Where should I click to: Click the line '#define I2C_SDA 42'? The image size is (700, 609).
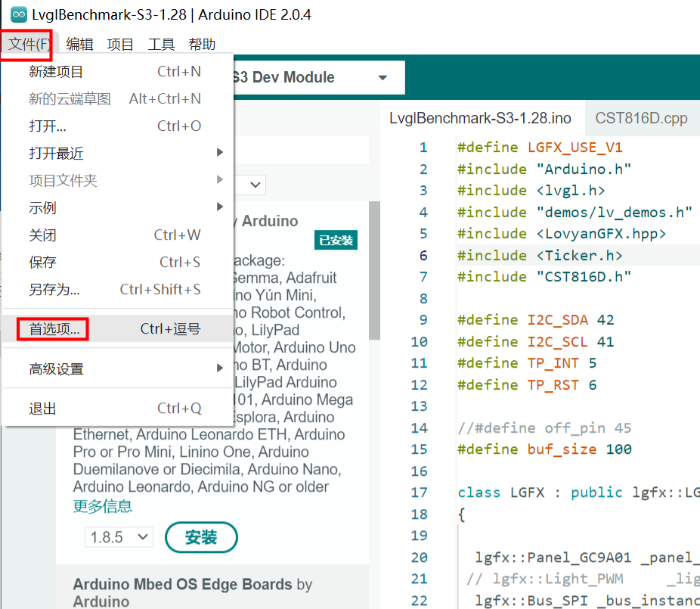click(536, 320)
